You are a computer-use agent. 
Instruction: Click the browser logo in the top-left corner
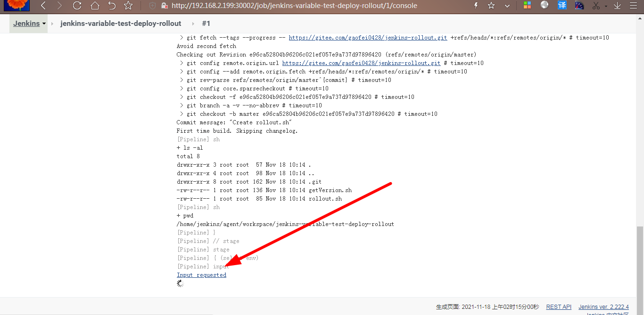pyautogui.click(x=17, y=5)
